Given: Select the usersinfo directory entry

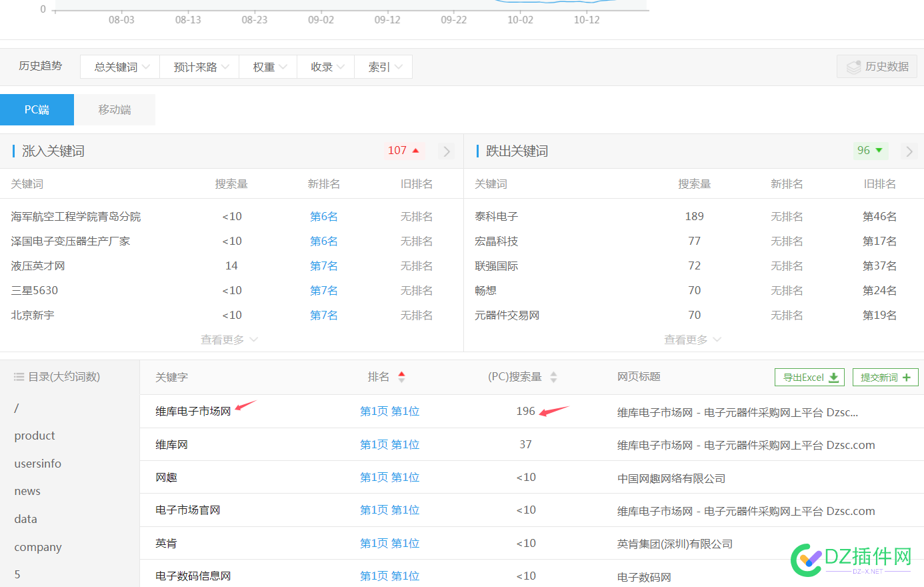Looking at the screenshot, I should (38, 464).
